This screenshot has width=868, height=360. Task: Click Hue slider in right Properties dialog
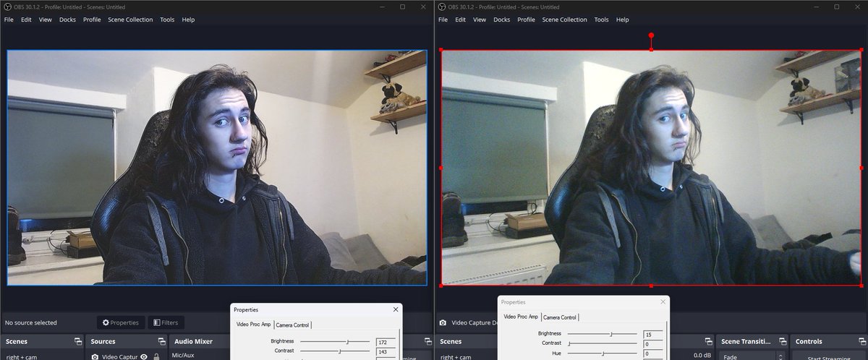[603, 353]
